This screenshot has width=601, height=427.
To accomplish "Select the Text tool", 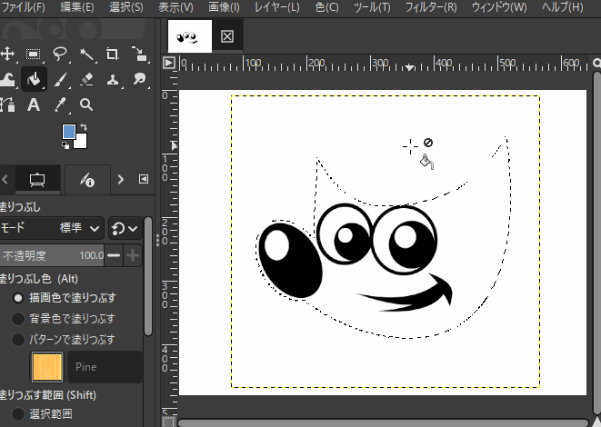I will pos(33,105).
